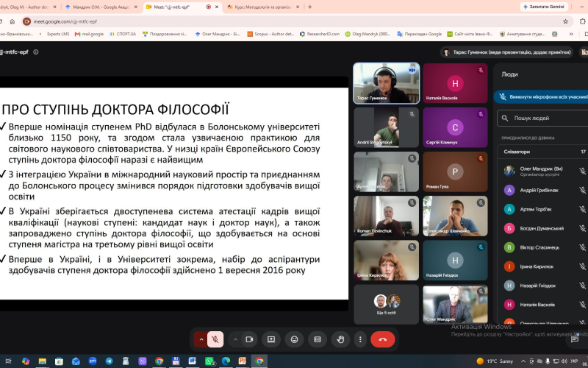Mute Артем Торб'як's microphone in list
588x368 pixels.
(x=582, y=210)
